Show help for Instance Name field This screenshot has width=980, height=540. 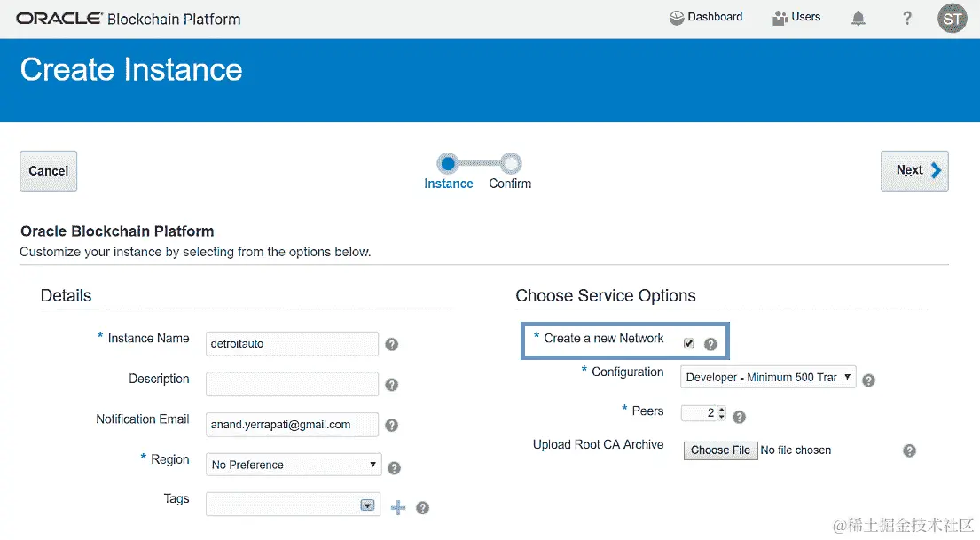coord(391,344)
